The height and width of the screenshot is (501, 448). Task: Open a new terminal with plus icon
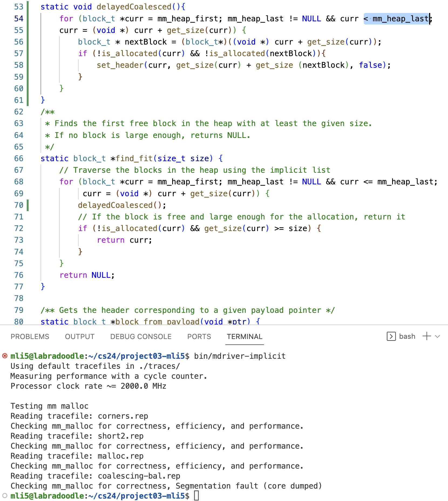[x=427, y=336]
